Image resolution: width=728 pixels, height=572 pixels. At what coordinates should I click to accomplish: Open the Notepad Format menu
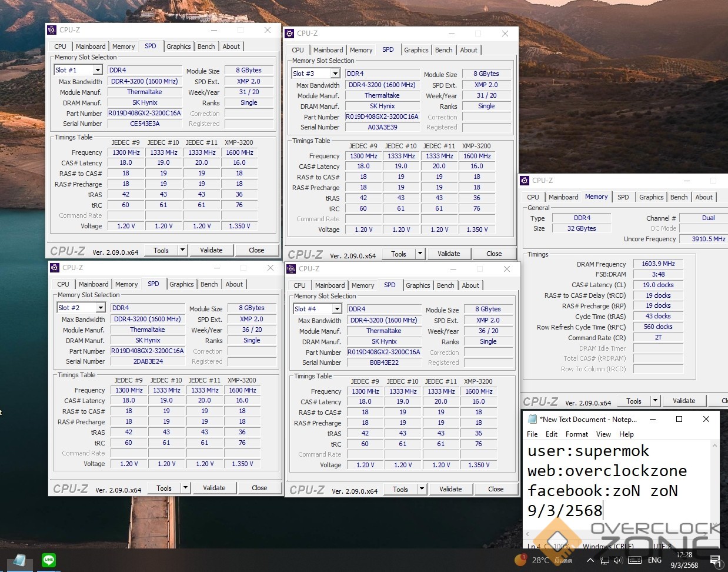click(x=577, y=434)
